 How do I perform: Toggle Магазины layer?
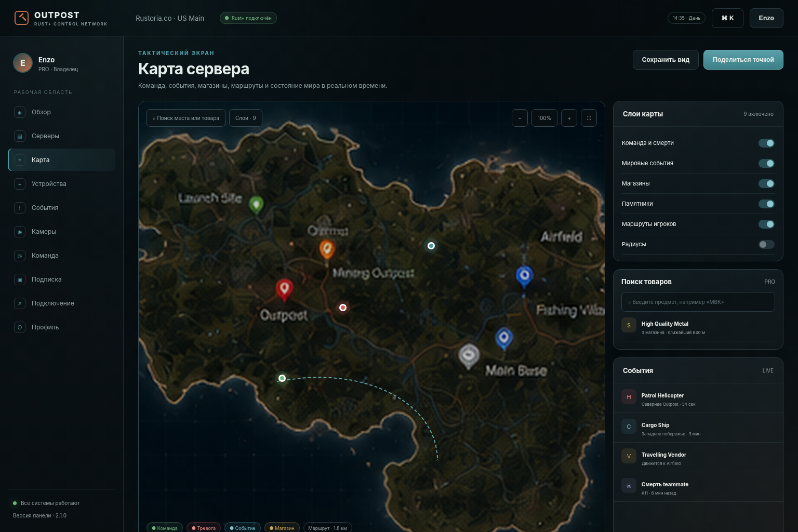tap(766, 183)
